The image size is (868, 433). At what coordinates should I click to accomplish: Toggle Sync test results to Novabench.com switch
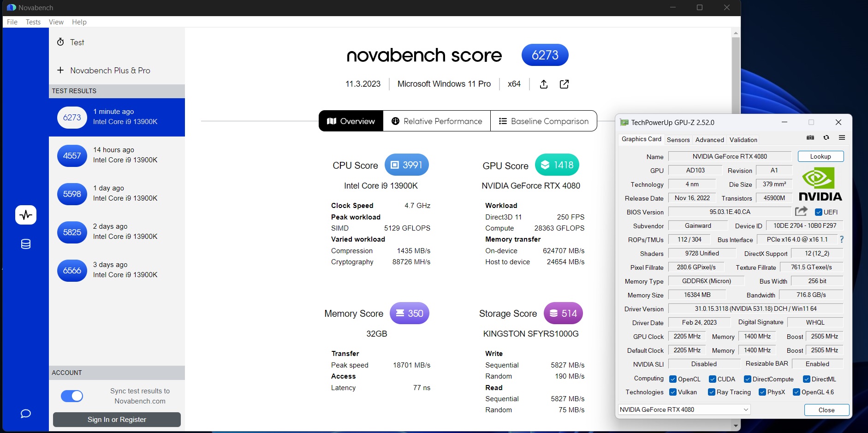click(x=72, y=396)
